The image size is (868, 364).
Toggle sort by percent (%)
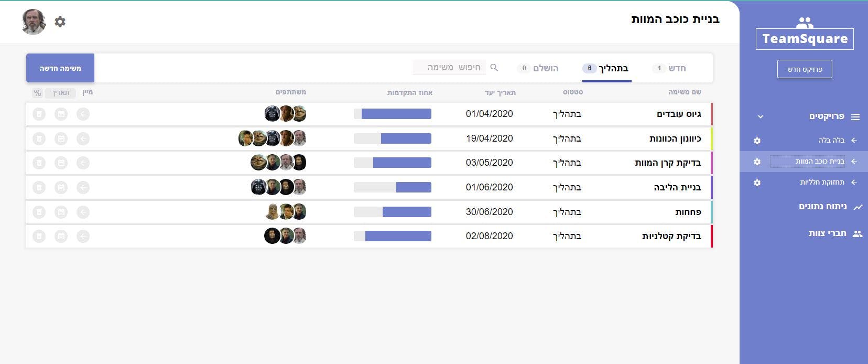[x=37, y=93]
